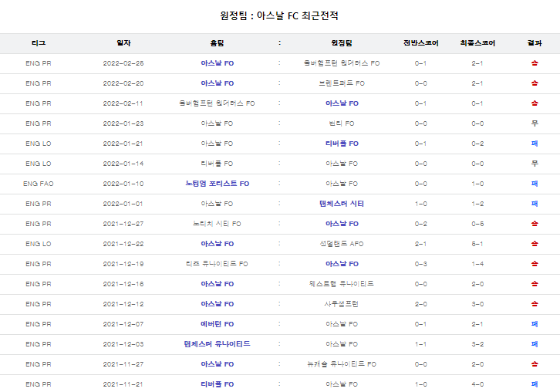
Task: Click the final score 1-0 in the 2022-01-10 row
Action: pos(477,184)
